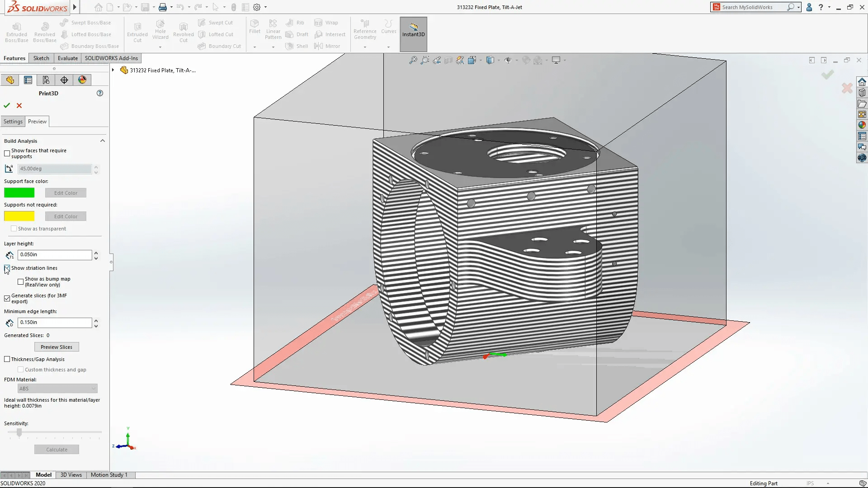
Task: Click the green support face color swatch
Action: click(x=19, y=193)
